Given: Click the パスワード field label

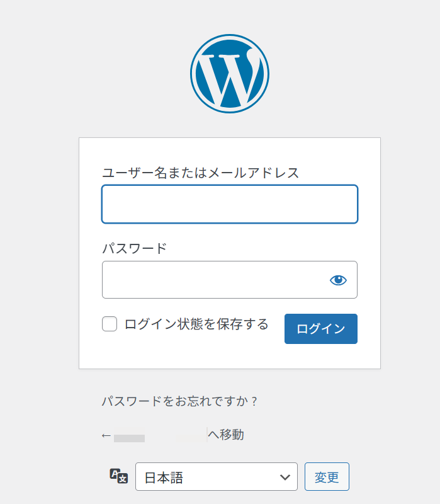Looking at the screenshot, I should 134,248.
